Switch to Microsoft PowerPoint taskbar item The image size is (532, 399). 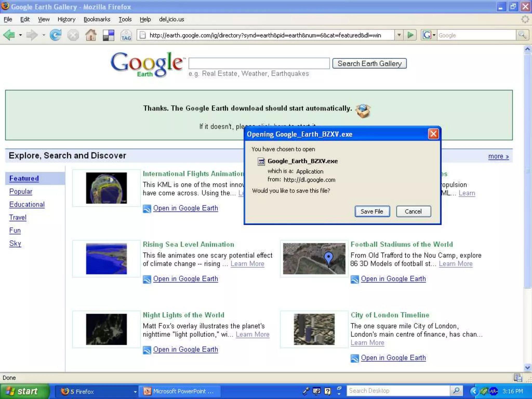coord(180,391)
